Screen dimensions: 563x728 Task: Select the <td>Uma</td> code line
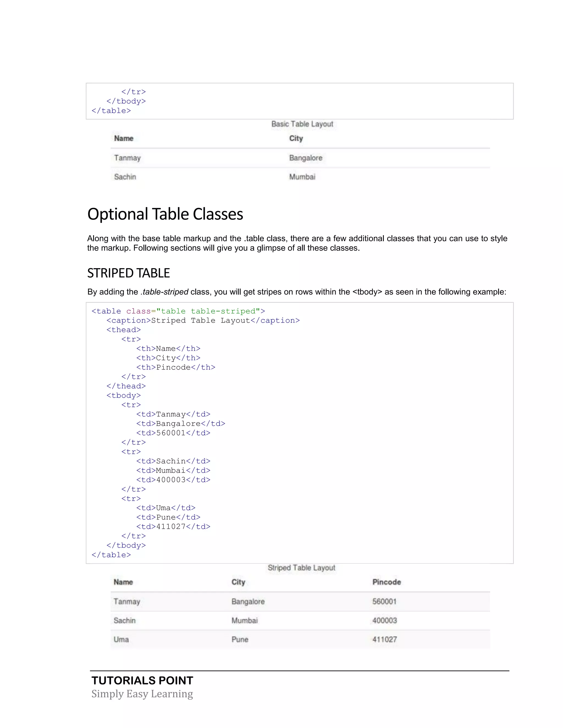point(166,508)
